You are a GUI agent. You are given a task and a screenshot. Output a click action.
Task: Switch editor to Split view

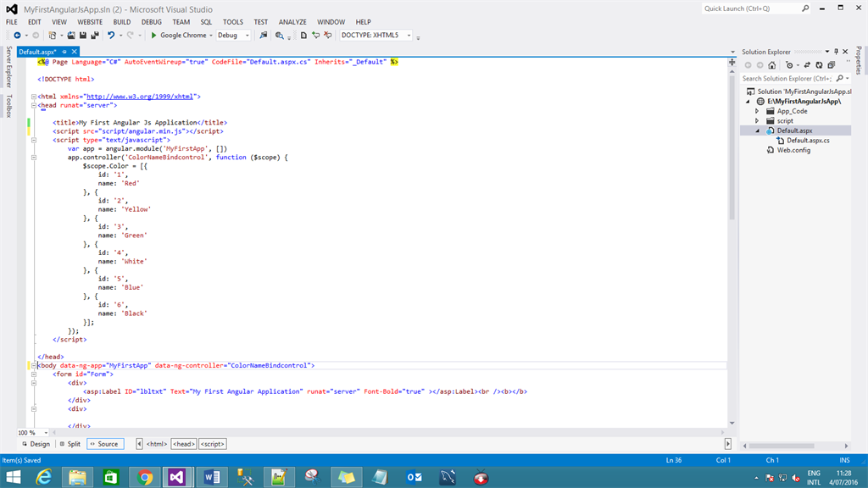pos(70,444)
